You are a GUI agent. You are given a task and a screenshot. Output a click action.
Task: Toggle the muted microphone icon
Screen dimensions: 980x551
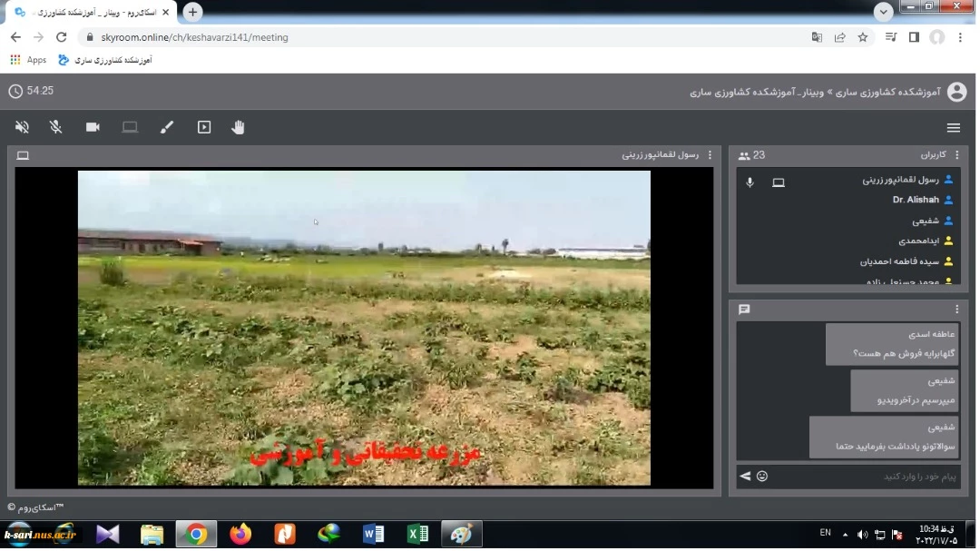point(55,128)
